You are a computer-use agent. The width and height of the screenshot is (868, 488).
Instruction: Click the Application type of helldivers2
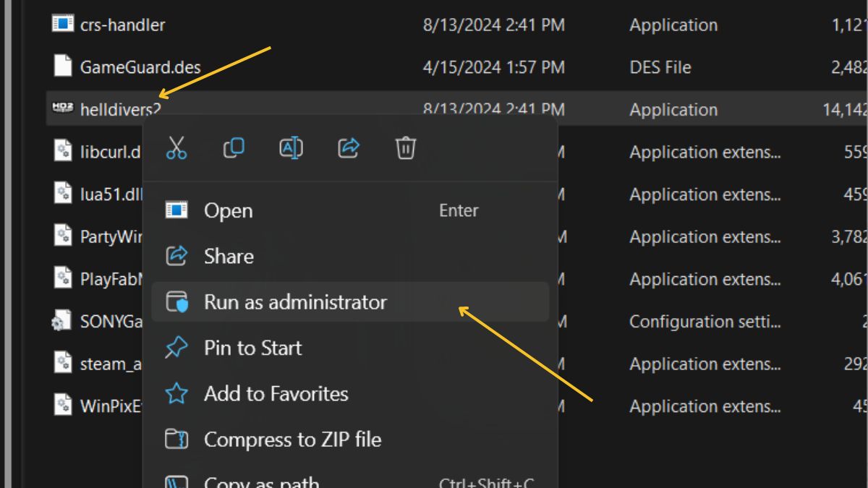[x=673, y=110]
